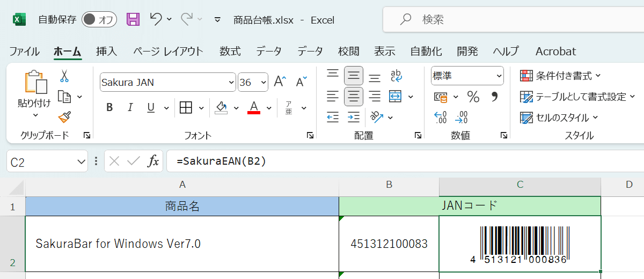Open the 標準 number format dropdown
This screenshot has height=279, width=644.
point(499,76)
